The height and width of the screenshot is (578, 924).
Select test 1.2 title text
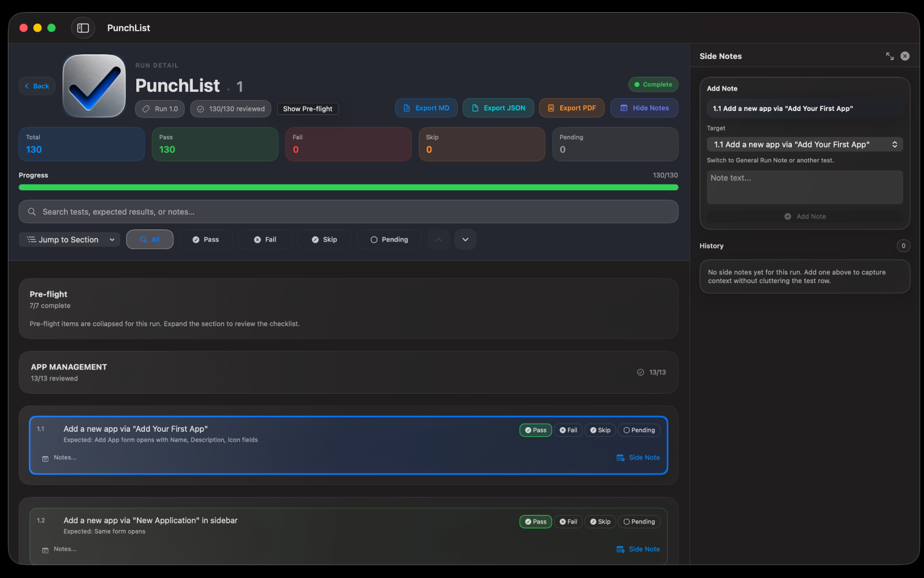tap(151, 520)
